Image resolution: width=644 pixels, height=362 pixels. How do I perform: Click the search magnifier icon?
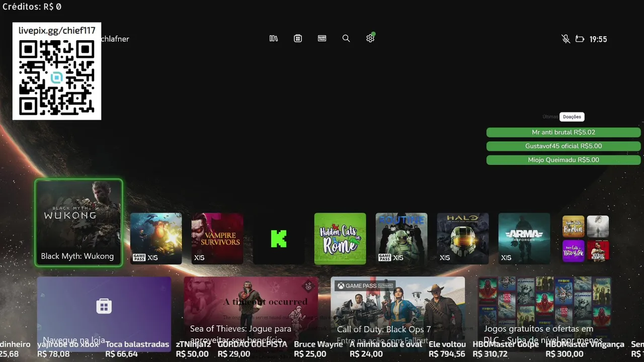pos(346,38)
